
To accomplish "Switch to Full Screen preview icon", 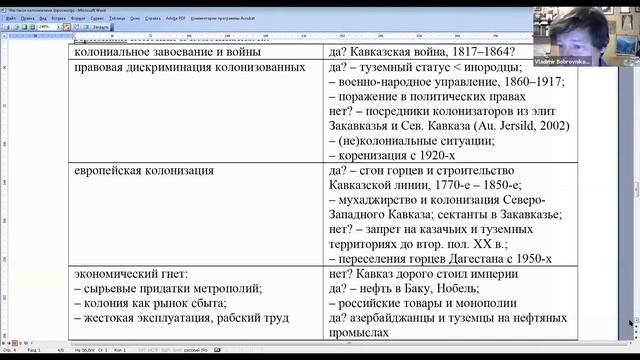I will [86, 27].
